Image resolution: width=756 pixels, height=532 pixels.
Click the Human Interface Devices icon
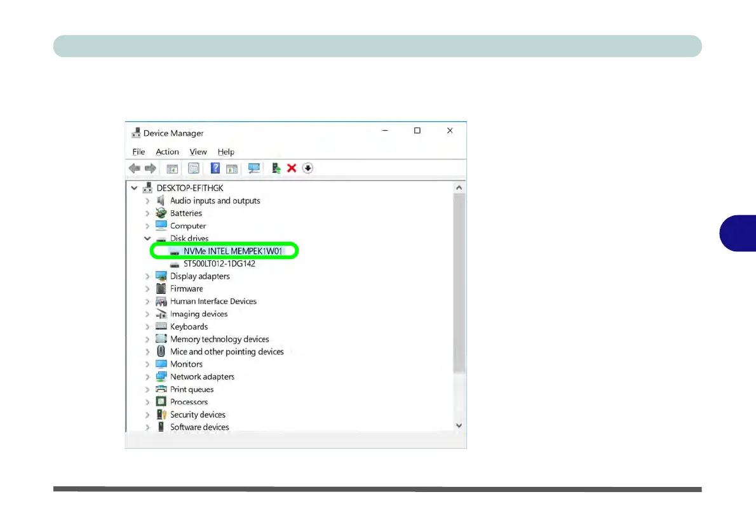pos(161,301)
